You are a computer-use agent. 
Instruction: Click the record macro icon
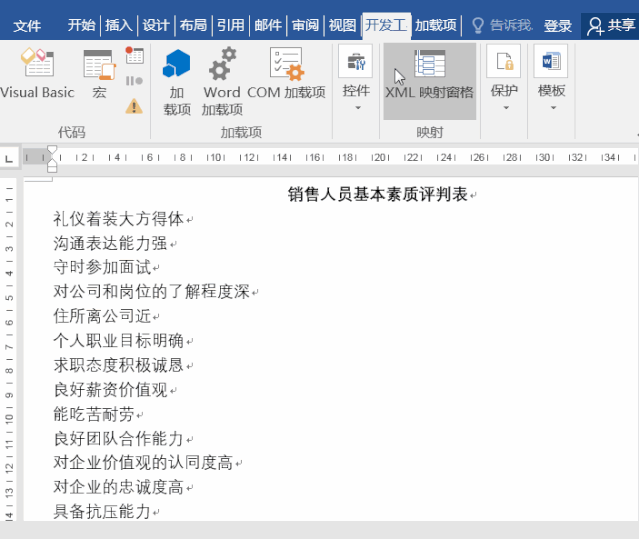pos(135,56)
